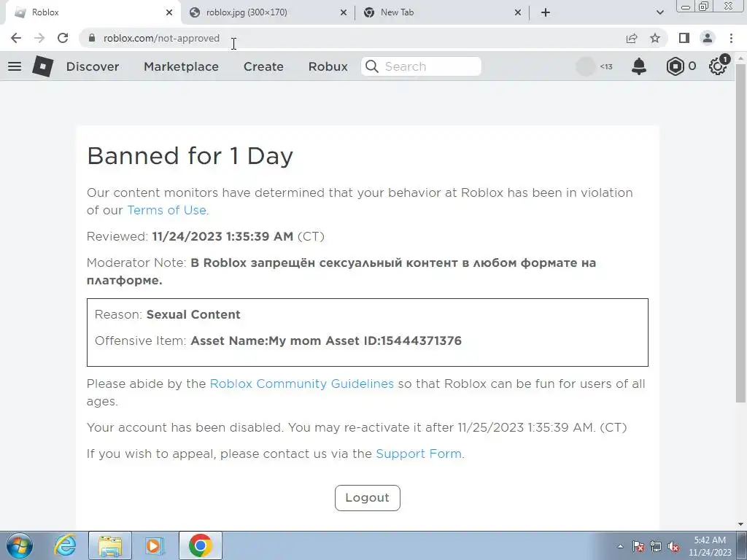Open the Chrome three-dot menu
747x560 pixels.
(x=731, y=38)
